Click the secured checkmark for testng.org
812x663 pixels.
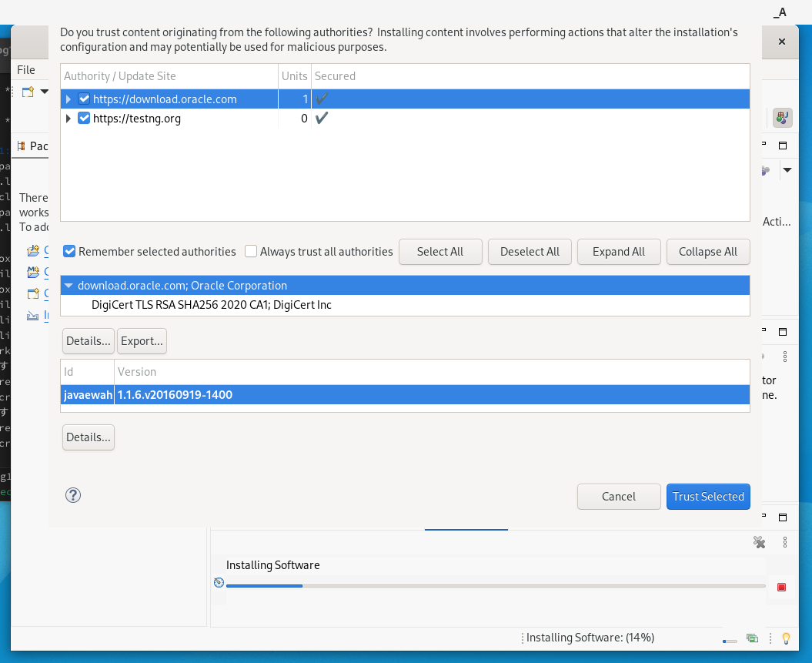[x=322, y=118]
